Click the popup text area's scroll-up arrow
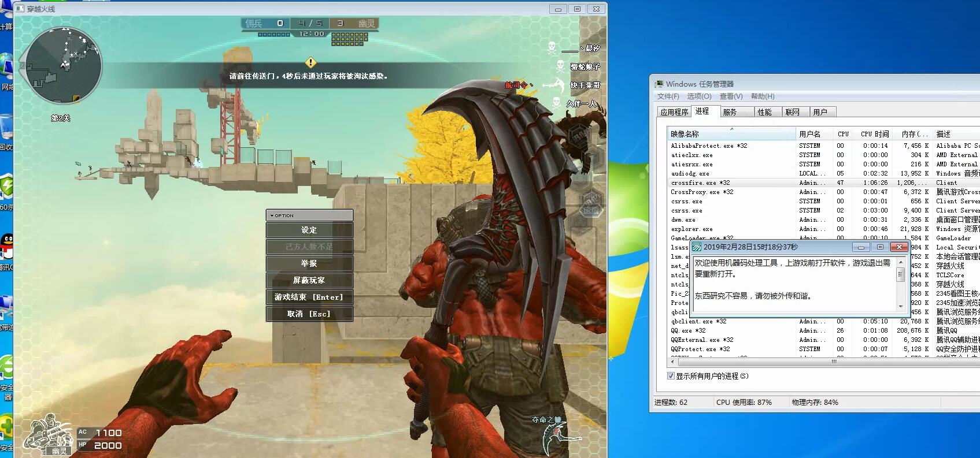This screenshot has width=980, height=458. (x=900, y=262)
